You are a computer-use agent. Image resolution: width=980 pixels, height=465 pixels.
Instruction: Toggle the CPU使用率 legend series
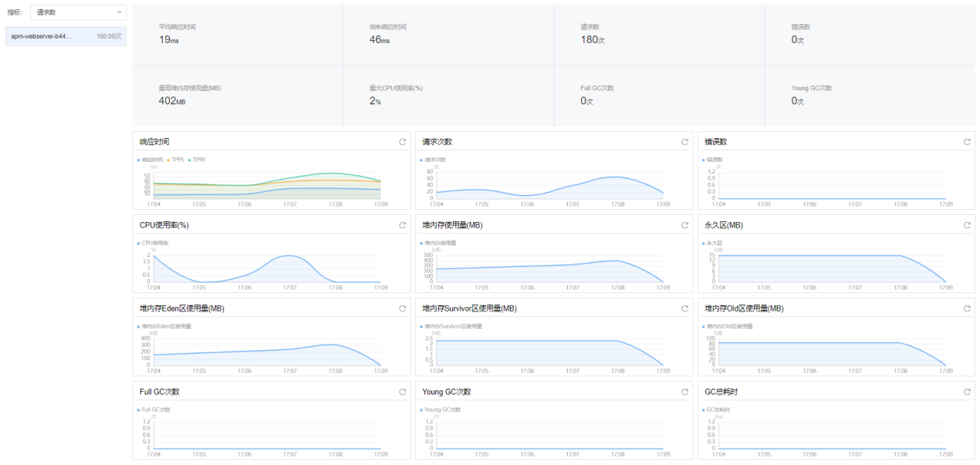click(x=154, y=243)
